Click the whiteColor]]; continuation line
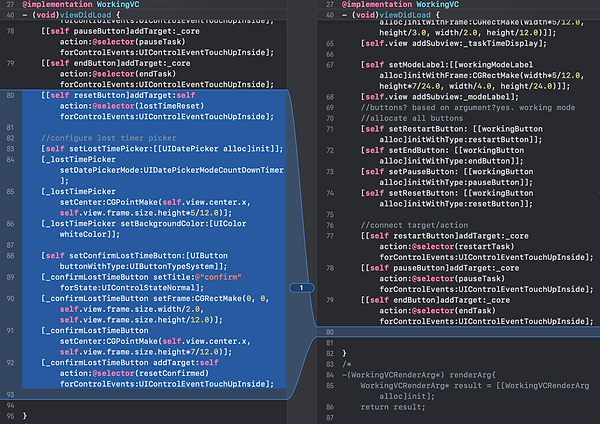The image size is (600, 424). pos(90,235)
